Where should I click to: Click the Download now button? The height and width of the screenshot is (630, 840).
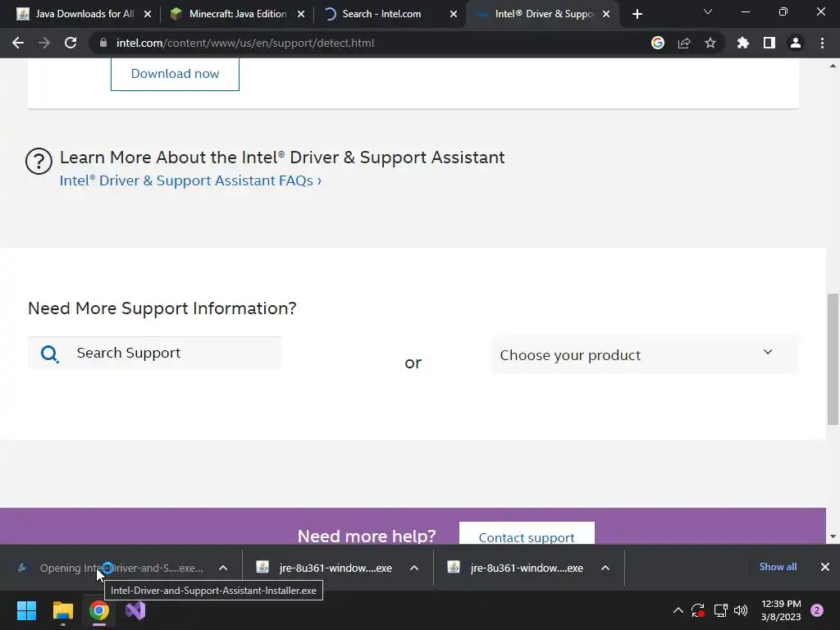pyautogui.click(x=175, y=74)
